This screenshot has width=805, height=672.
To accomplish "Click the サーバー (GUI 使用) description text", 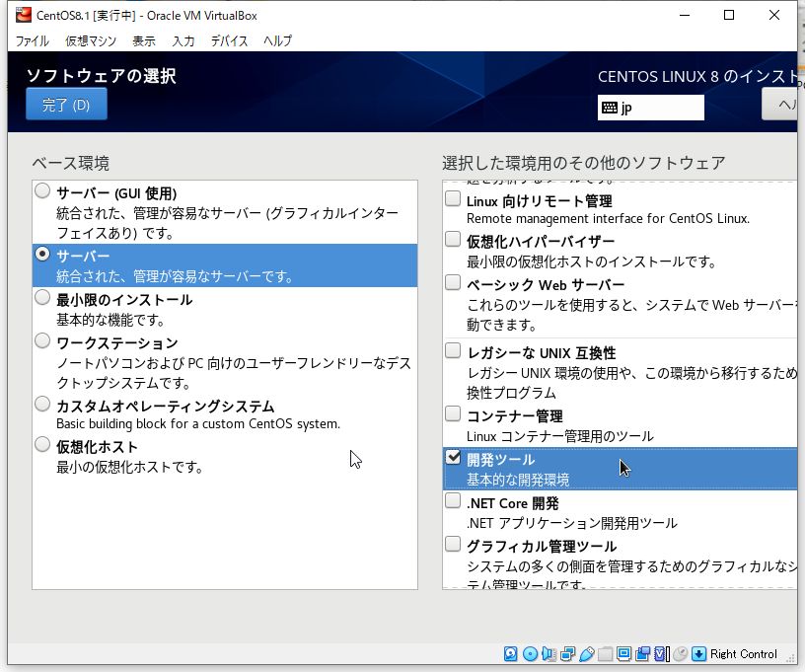I will pyautogui.click(x=228, y=223).
